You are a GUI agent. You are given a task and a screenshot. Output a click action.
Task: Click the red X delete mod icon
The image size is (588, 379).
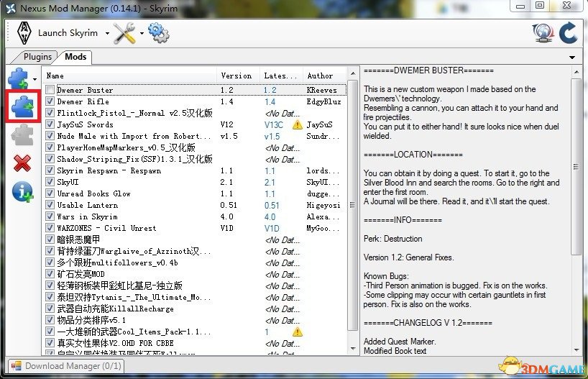[x=22, y=163]
